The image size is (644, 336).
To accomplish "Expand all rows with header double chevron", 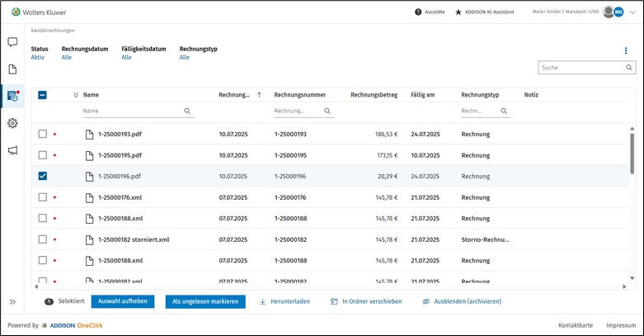I will (76, 95).
